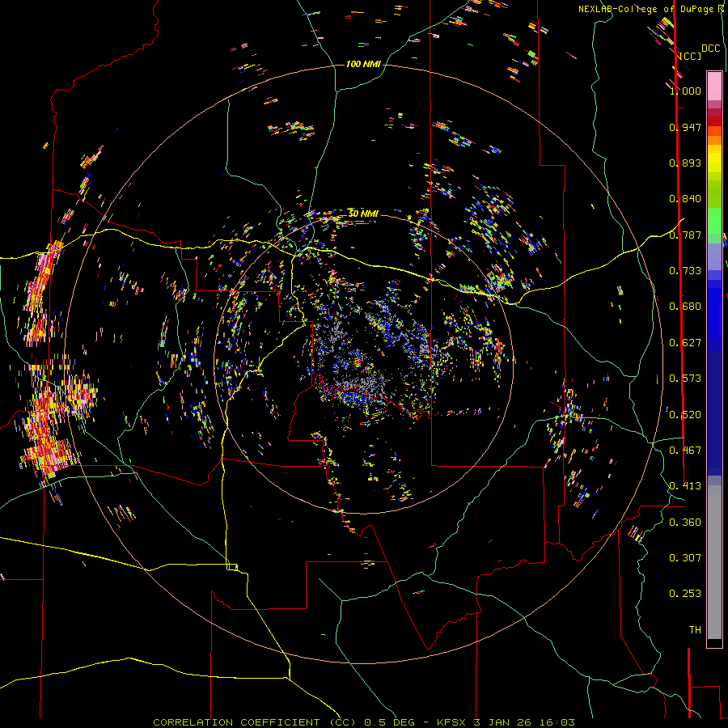Viewport: 728px width, 728px height.
Task: Click the 0.733 scale value
Action: pyautogui.click(x=685, y=271)
